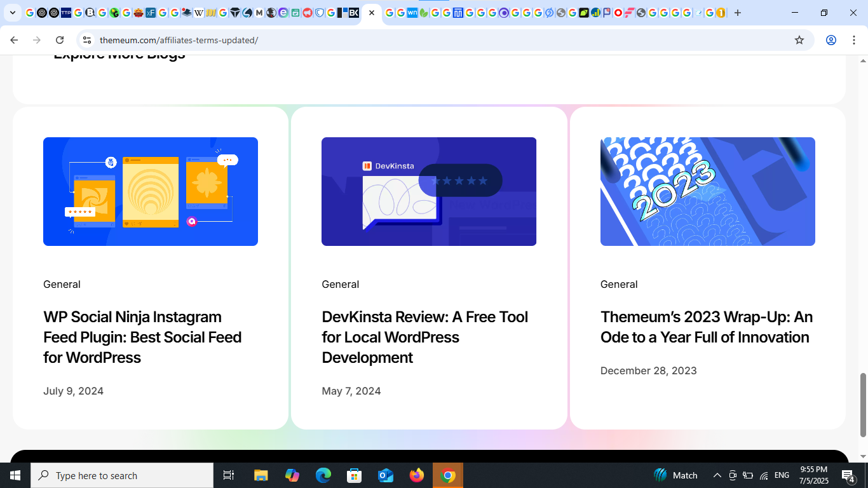Open the 2023 Wrap-Up post thumbnail
868x488 pixels.
point(708,191)
